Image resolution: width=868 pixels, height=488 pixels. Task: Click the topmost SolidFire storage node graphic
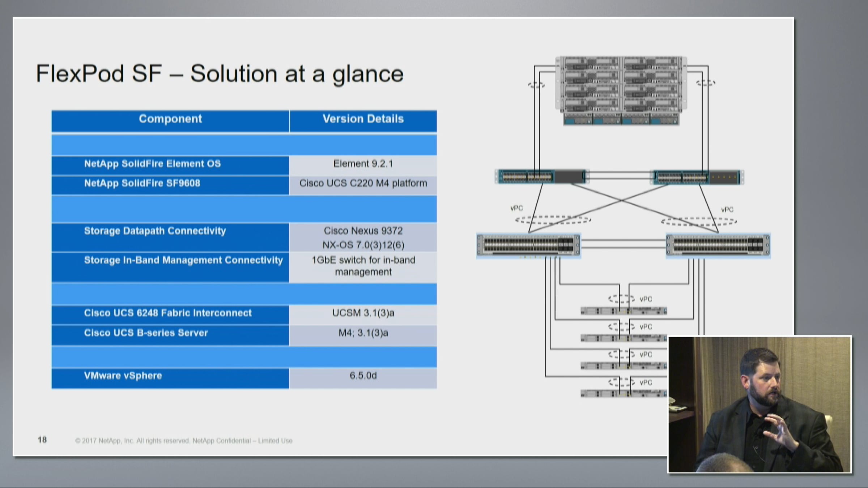(624, 311)
